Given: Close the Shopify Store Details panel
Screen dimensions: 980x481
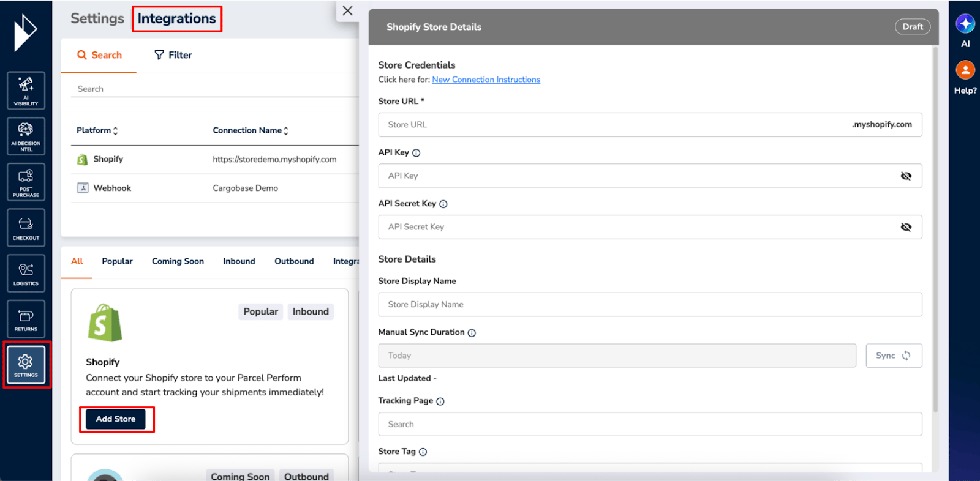Looking at the screenshot, I should 347,10.
